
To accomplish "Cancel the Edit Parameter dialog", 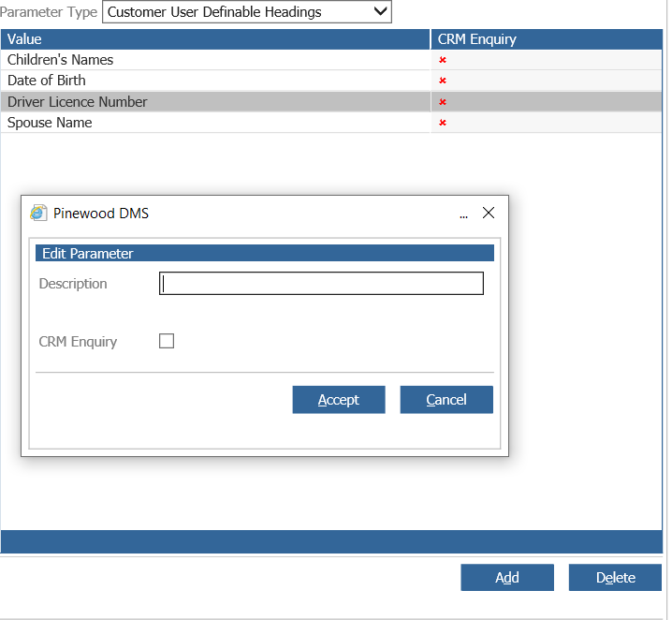I will 446,400.
